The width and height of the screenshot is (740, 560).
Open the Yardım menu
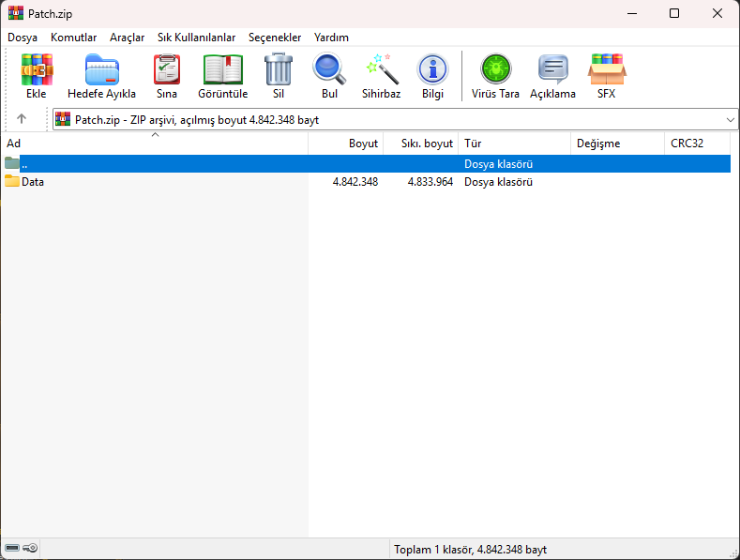pos(331,38)
